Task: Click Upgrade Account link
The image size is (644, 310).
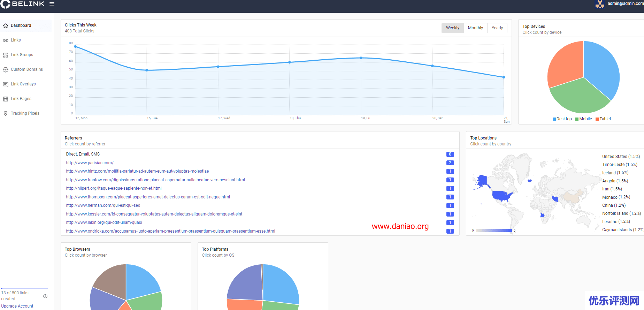Action: click(17, 306)
